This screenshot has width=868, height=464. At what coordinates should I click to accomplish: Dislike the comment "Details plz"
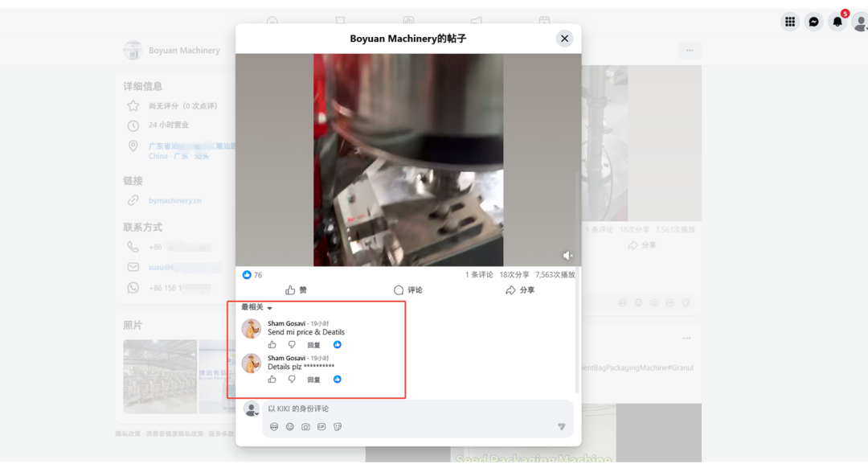tap(292, 380)
